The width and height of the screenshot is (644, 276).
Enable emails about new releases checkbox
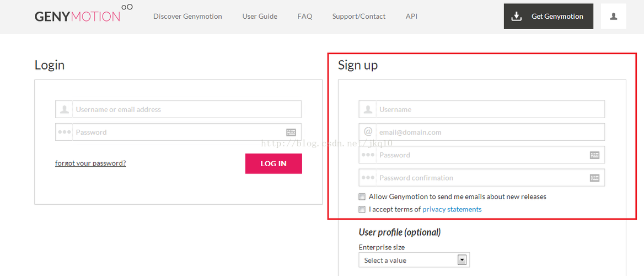(x=362, y=197)
